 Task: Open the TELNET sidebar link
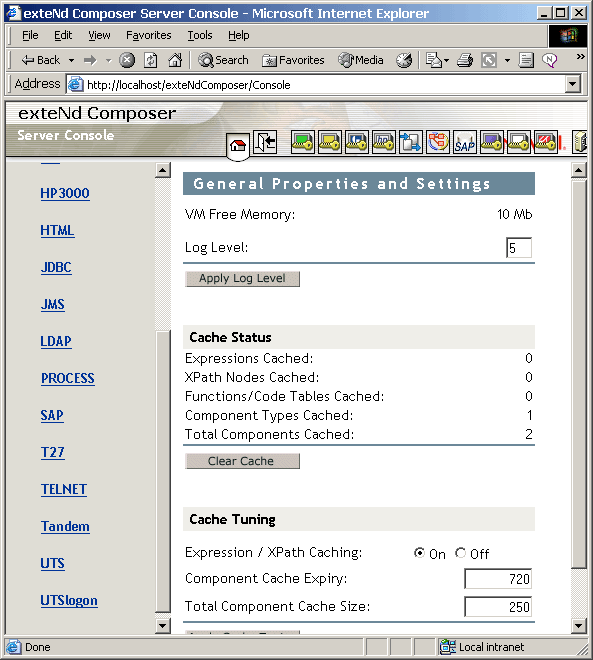point(64,490)
